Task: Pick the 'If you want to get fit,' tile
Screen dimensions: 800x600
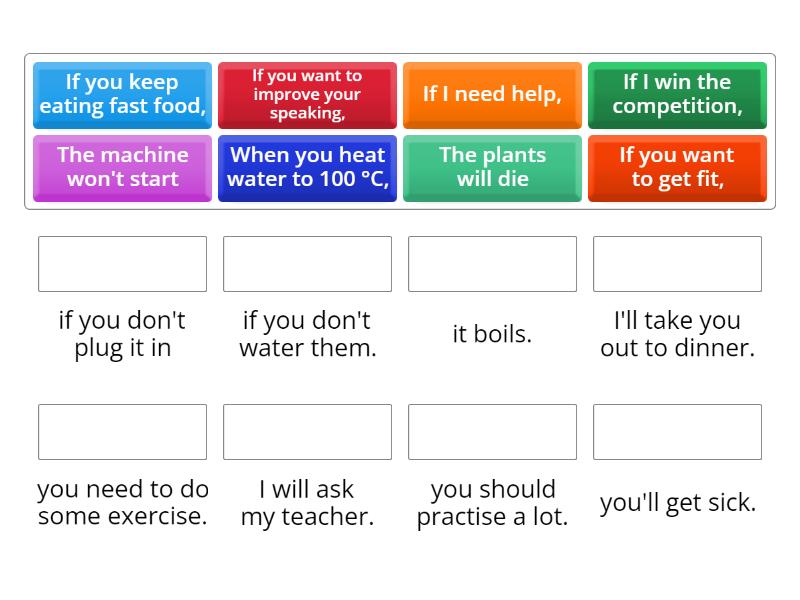Action: (x=677, y=168)
